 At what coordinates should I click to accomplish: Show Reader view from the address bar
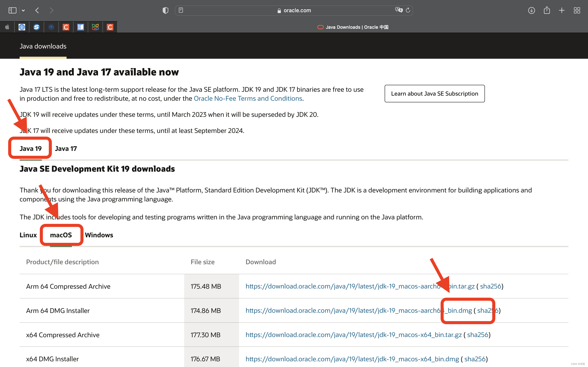coord(181,10)
